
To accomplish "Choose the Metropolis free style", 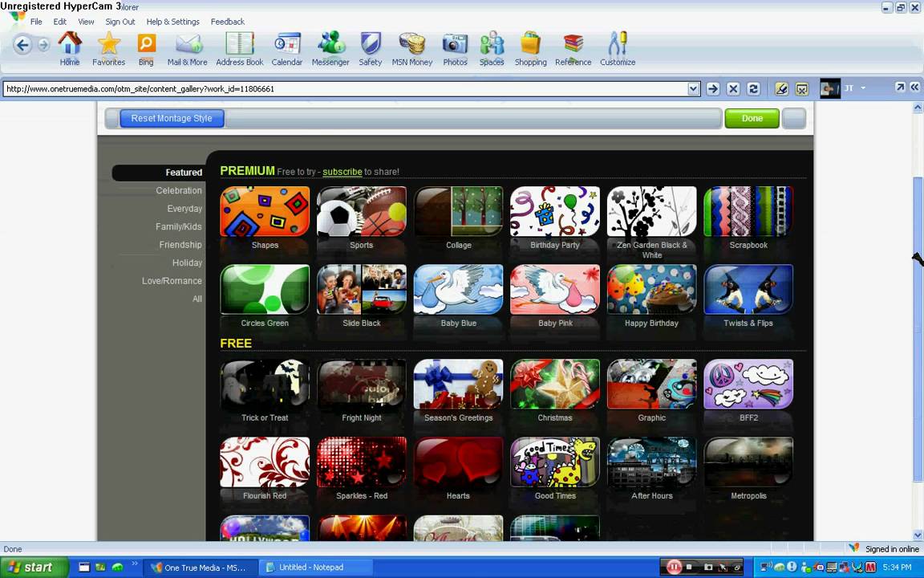I will point(748,462).
